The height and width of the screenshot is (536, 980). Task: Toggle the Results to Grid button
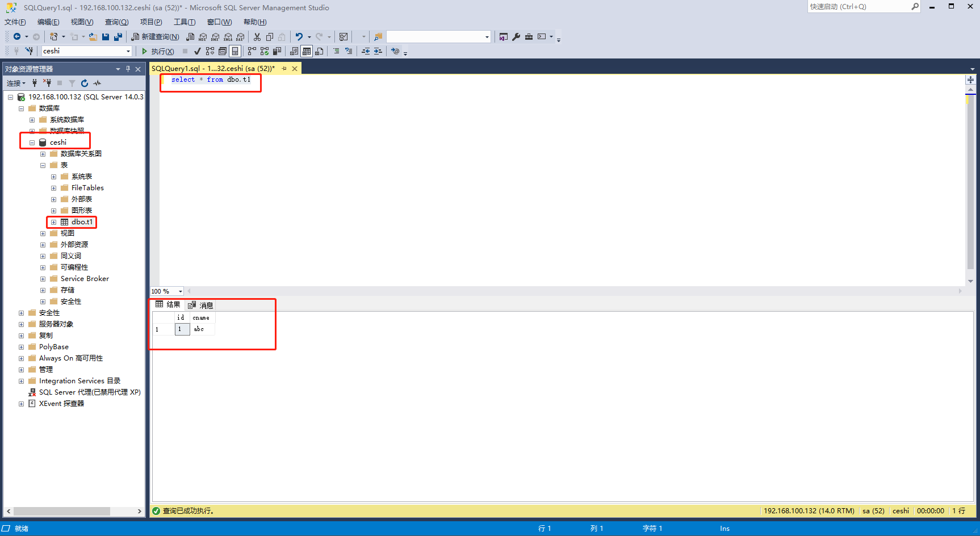point(307,51)
